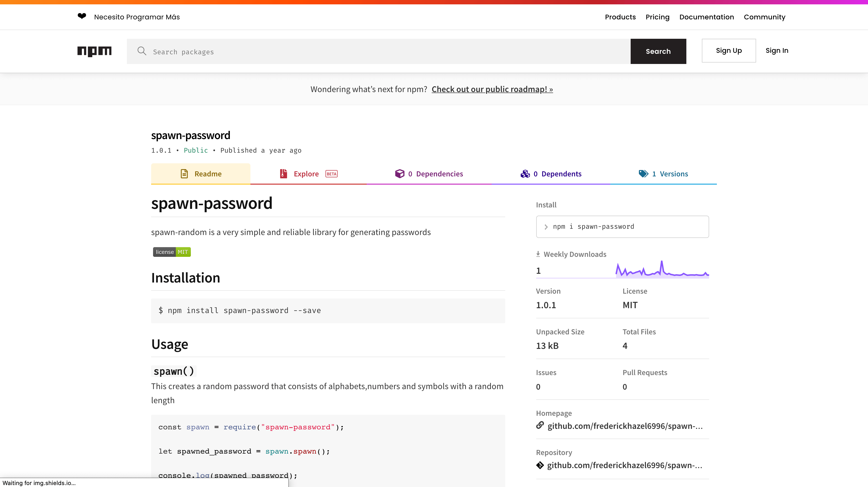
Task: Click the download icon beside Weekly Downloads
Action: pyautogui.click(x=538, y=253)
